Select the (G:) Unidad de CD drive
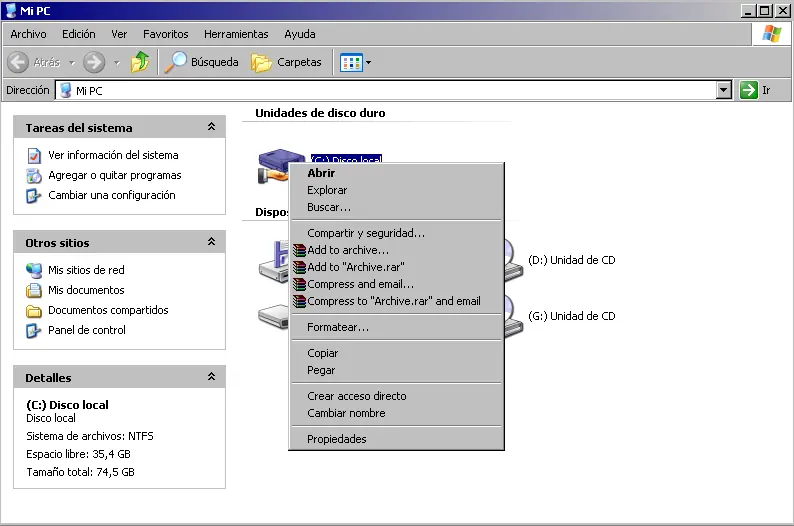 click(x=571, y=316)
